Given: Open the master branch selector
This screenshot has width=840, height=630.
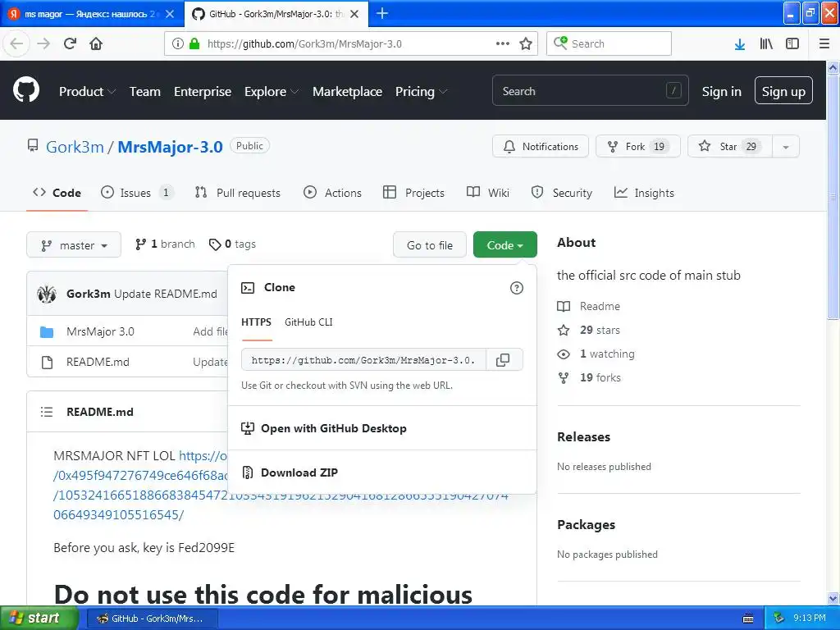Looking at the screenshot, I should (x=74, y=244).
